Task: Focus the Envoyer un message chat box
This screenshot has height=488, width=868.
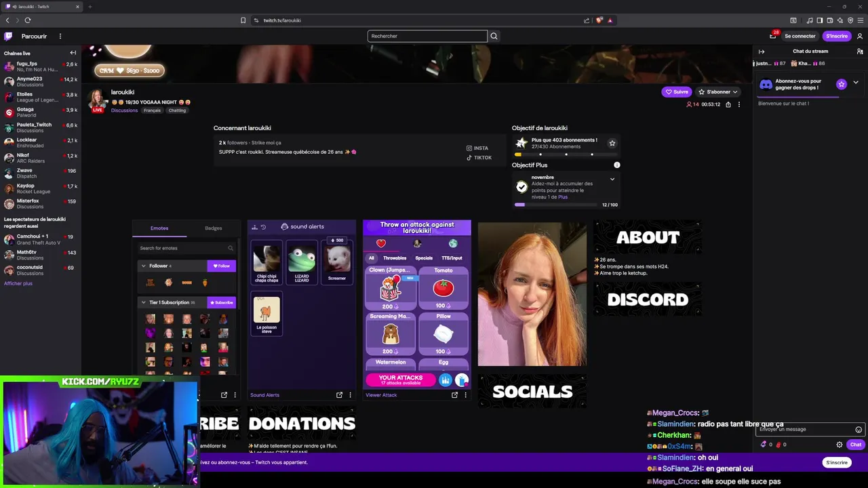Action: click(x=811, y=429)
